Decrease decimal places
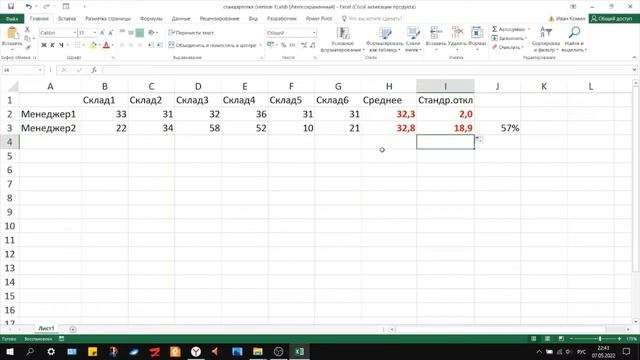 click(x=313, y=45)
